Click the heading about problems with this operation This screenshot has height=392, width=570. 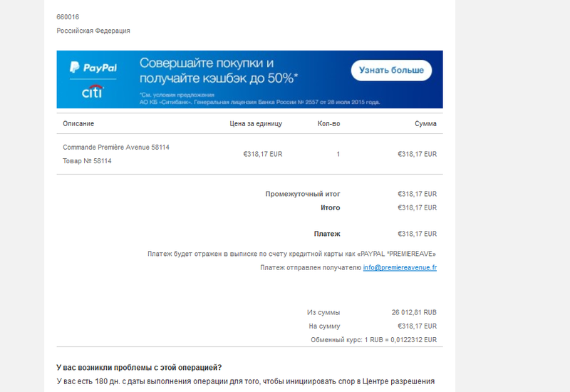click(x=139, y=368)
